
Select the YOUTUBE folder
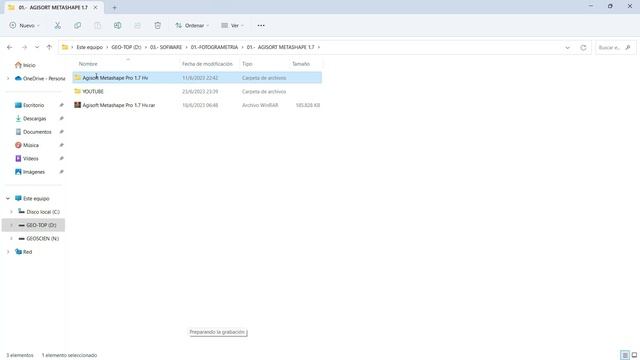(x=93, y=91)
